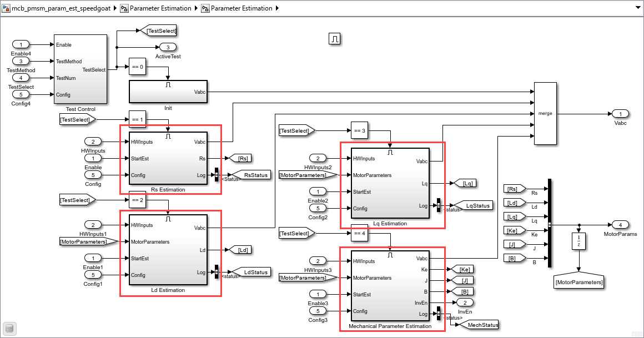This screenshot has height=338, width=644.
Task: Click the model icon beside mcb_pmsm_param_est_speedgoat
Action: (6, 8)
